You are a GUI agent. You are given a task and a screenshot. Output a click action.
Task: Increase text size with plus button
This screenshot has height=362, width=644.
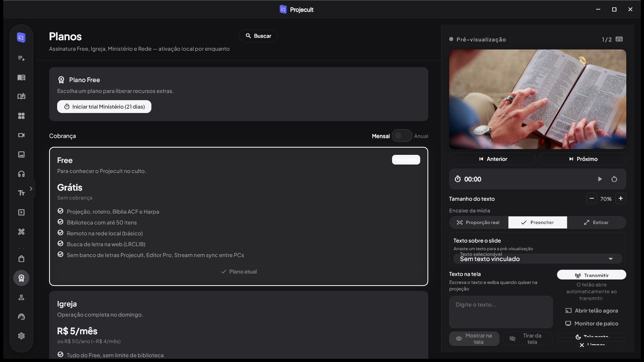pos(621,198)
